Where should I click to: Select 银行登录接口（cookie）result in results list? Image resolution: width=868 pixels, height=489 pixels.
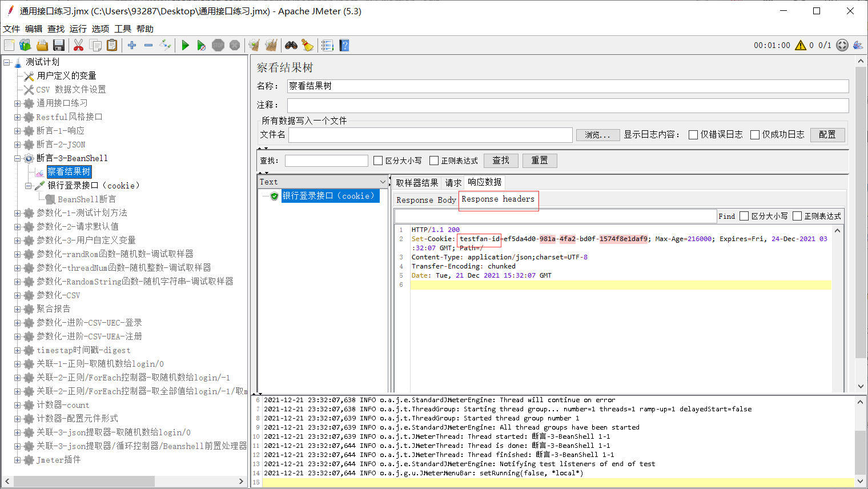tap(330, 196)
